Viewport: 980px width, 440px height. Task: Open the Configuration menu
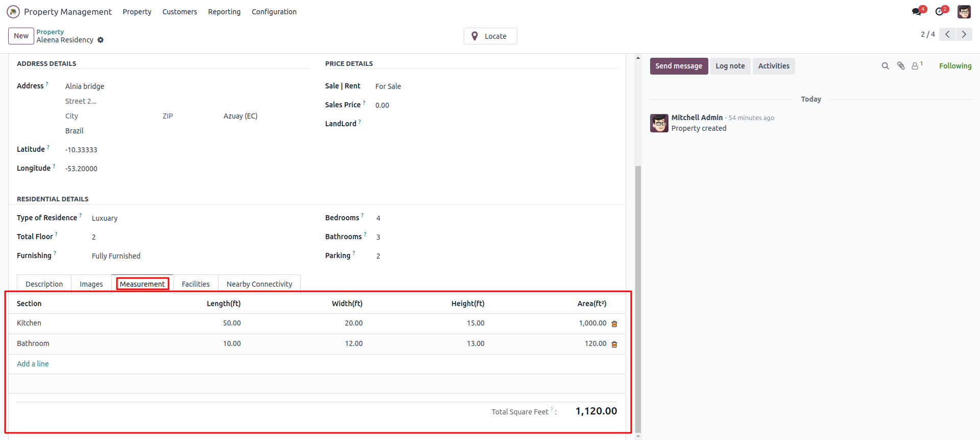(274, 12)
